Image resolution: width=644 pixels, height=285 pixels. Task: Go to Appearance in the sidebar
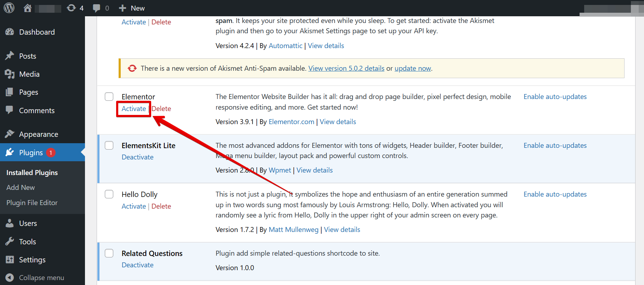pyautogui.click(x=38, y=134)
